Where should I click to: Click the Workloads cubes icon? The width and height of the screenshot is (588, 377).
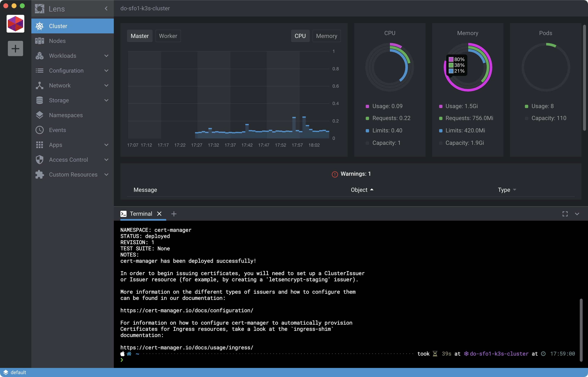click(39, 55)
